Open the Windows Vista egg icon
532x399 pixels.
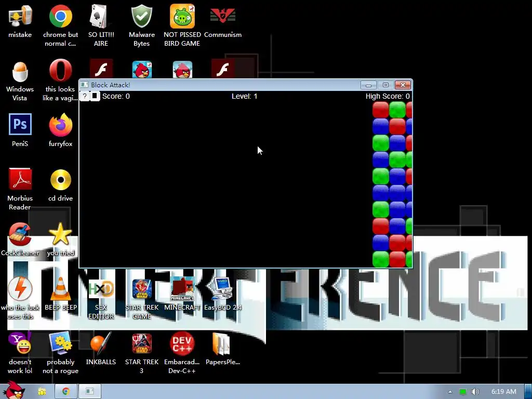20,81
